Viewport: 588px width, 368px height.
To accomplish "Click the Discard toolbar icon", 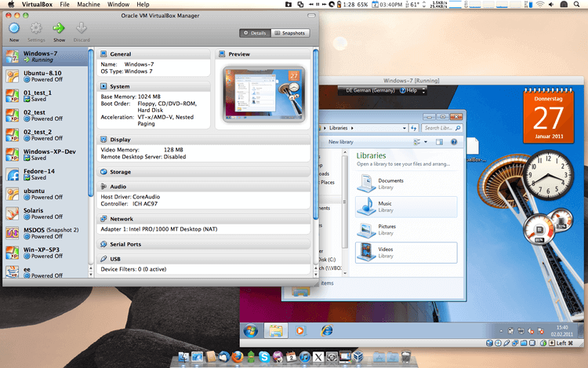I will pyautogui.click(x=82, y=29).
